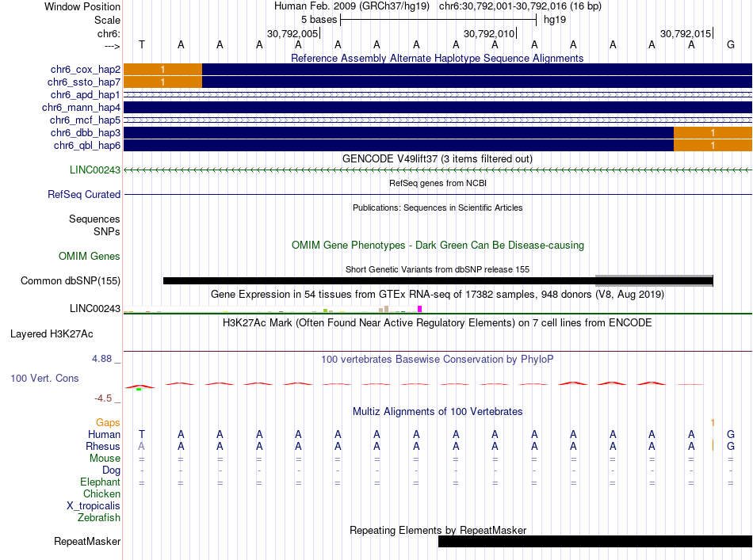The height and width of the screenshot is (560, 753).
Task: Open the chr6_qbl_hap6 track label
Action: (x=87, y=146)
